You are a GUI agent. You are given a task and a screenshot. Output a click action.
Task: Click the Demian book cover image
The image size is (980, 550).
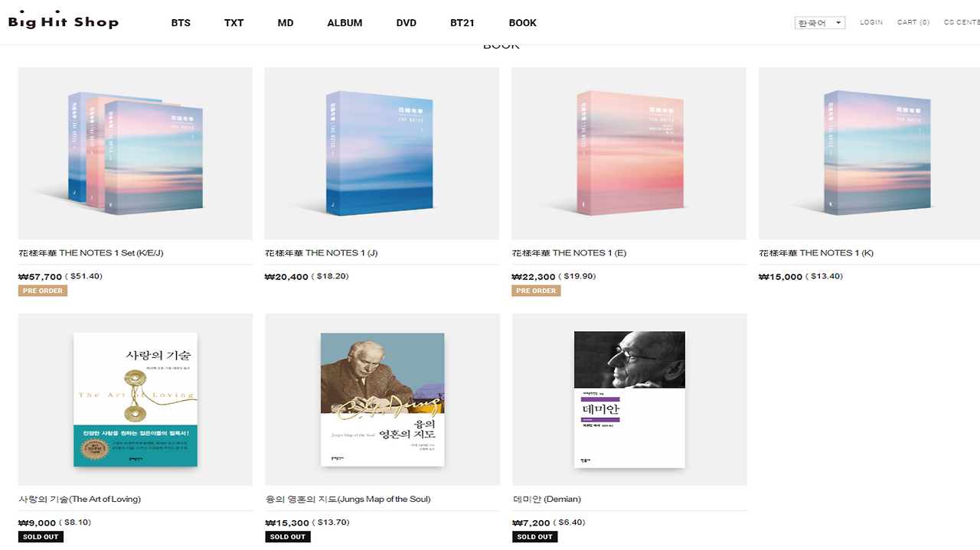pyautogui.click(x=629, y=399)
